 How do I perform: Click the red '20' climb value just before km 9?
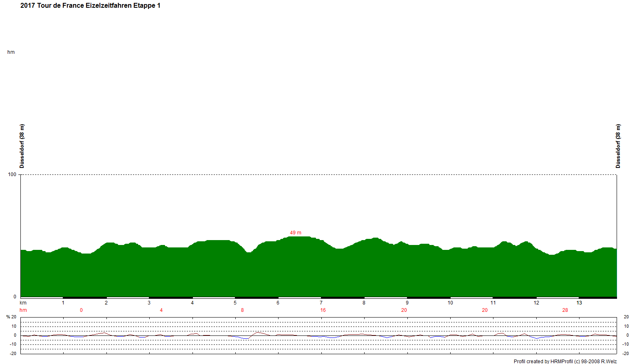tap(404, 310)
